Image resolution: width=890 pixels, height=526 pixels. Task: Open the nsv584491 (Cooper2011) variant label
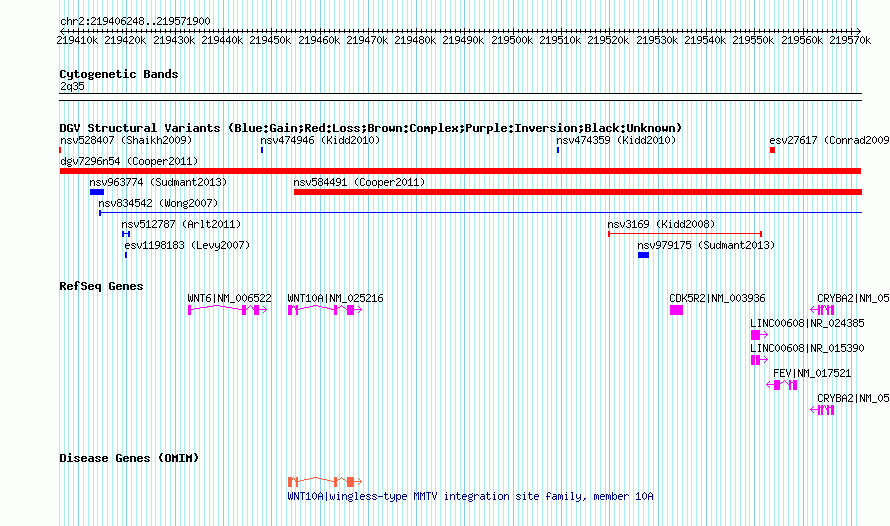click(x=359, y=182)
